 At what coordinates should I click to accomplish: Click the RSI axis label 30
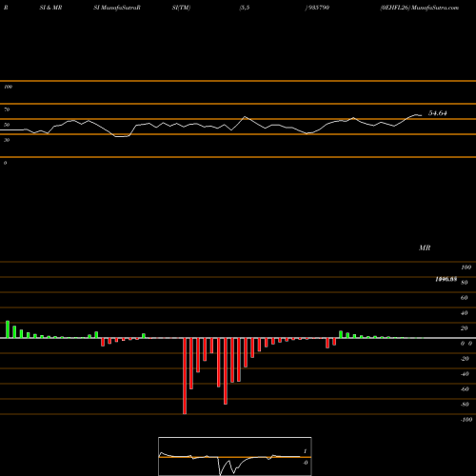7,140
